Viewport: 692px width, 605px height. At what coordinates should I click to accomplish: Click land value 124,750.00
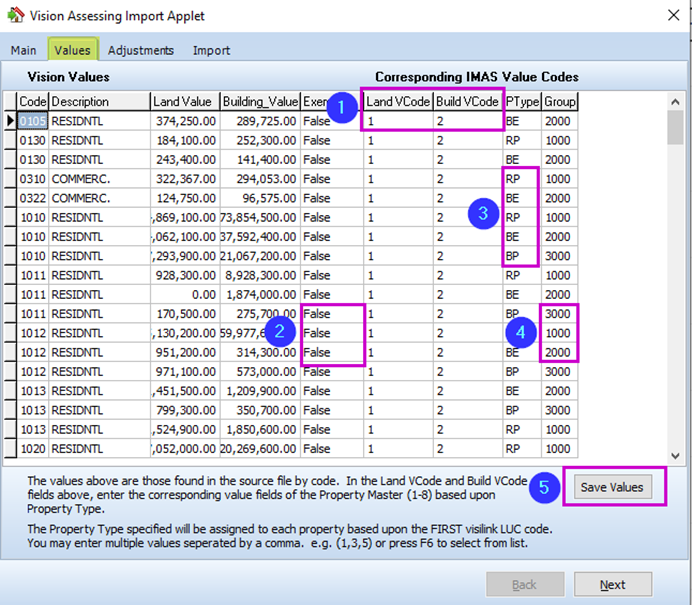(x=185, y=198)
